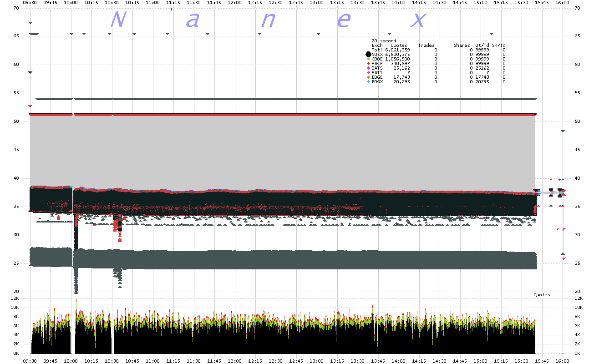Click the blue EDGX legend diamond
594x364 pixels.
(x=368, y=82)
